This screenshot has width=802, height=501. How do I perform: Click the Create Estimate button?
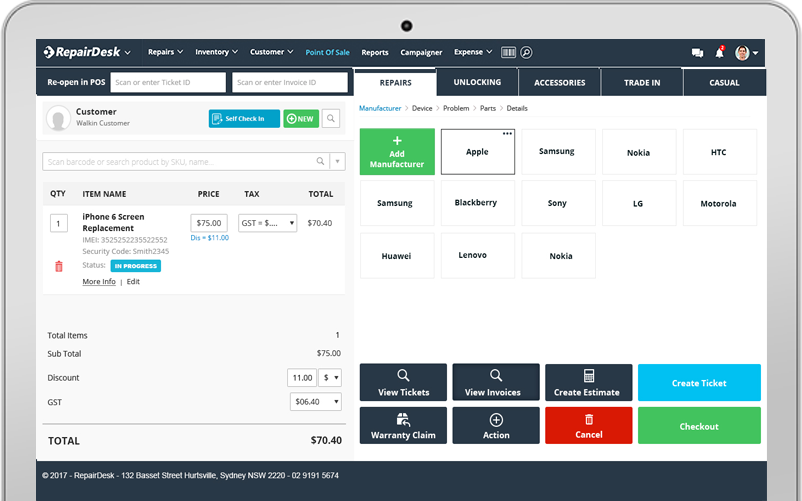(589, 382)
